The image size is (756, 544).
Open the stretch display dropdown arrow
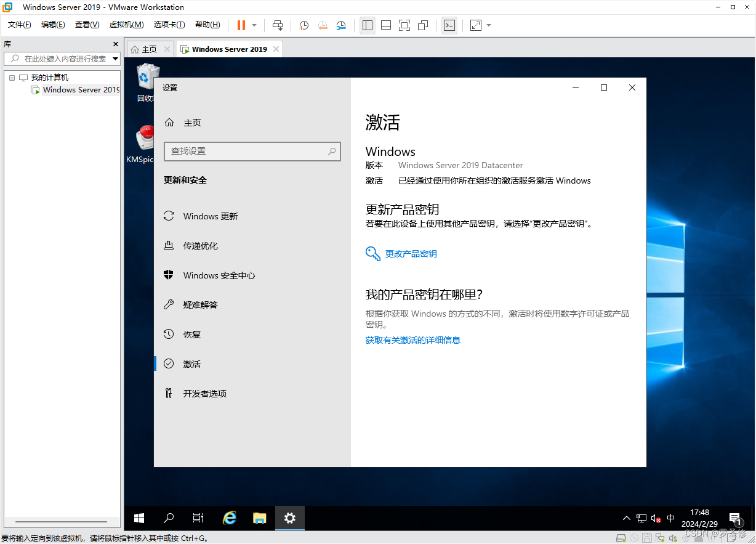pos(489,25)
